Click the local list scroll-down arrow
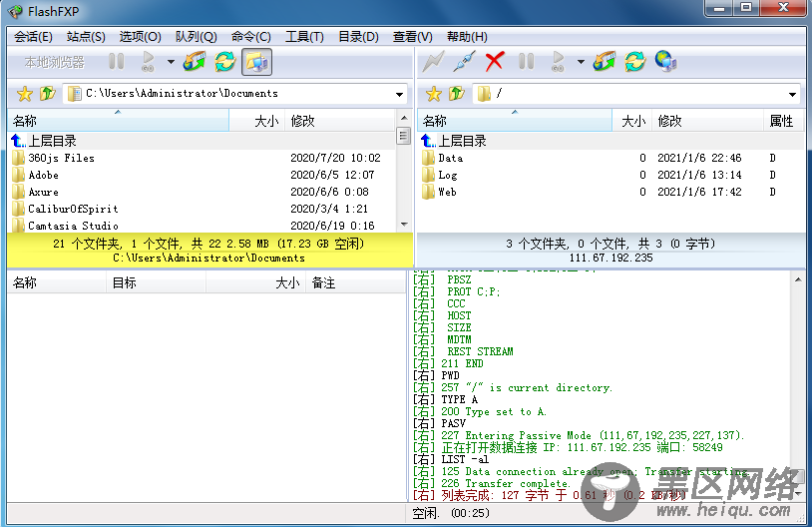The width and height of the screenshot is (812, 527). (x=404, y=225)
